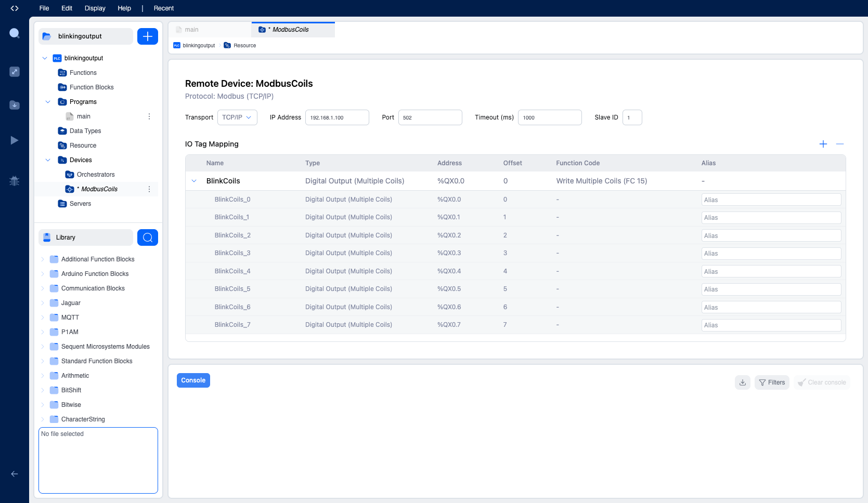Click the Timeout (ms) input field
868x503 pixels.
[550, 117]
